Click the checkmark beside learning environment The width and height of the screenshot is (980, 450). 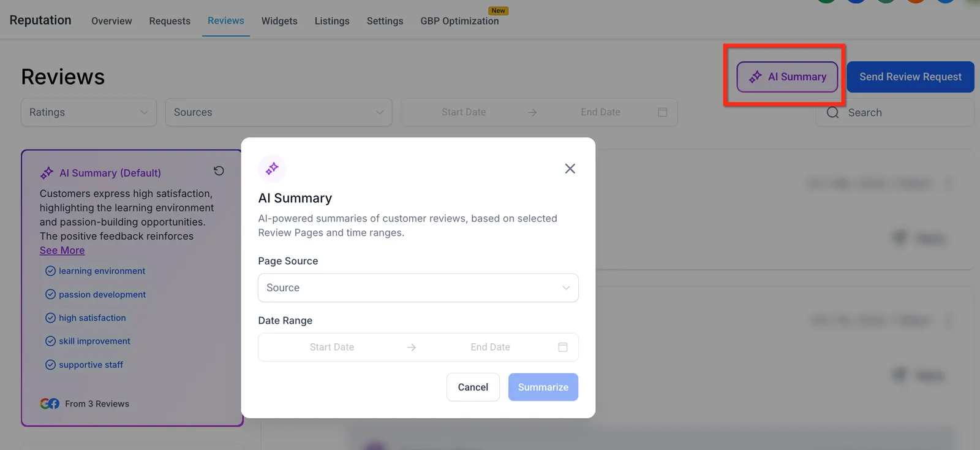(50, 271)
